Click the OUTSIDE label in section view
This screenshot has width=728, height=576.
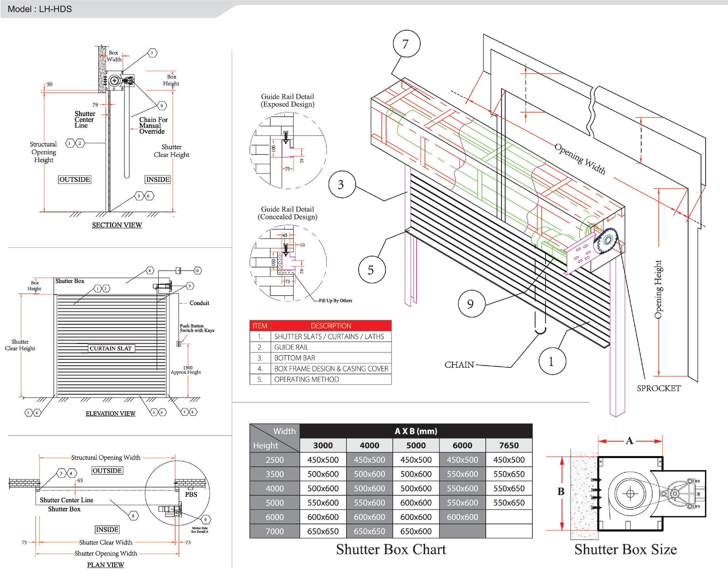click(x=75, y=179)
